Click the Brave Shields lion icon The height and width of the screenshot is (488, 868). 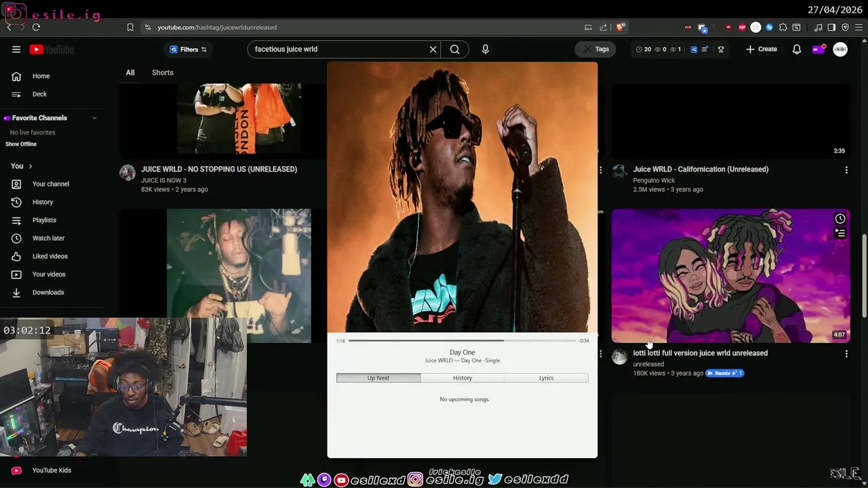(620, 27)
